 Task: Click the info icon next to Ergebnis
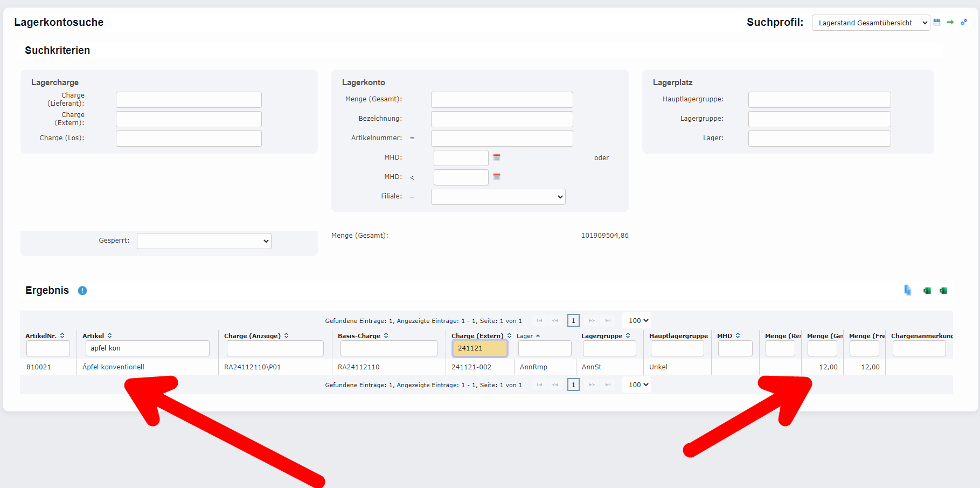(82, 291)
